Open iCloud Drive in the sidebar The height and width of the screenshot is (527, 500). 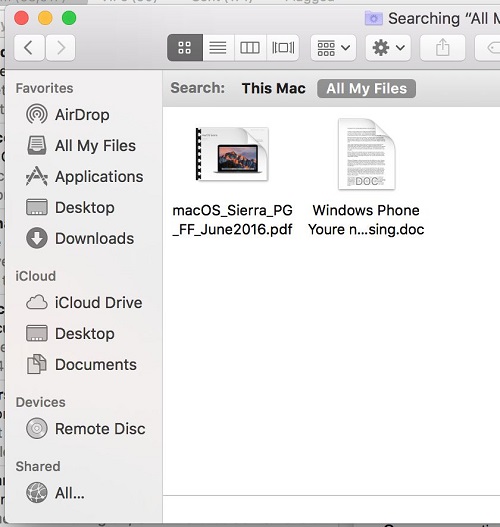pos(84,303)
